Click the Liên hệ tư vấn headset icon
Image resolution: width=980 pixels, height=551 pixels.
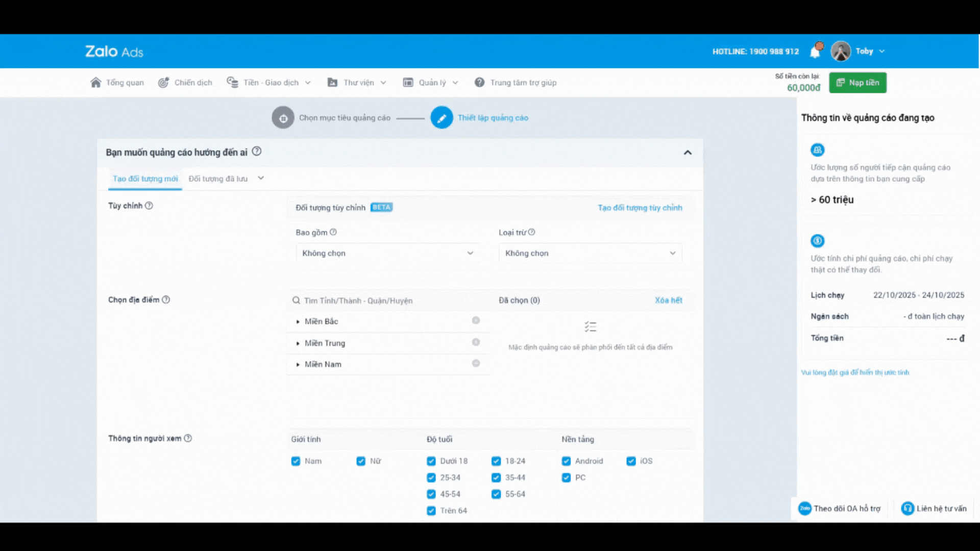coord(907,508)
